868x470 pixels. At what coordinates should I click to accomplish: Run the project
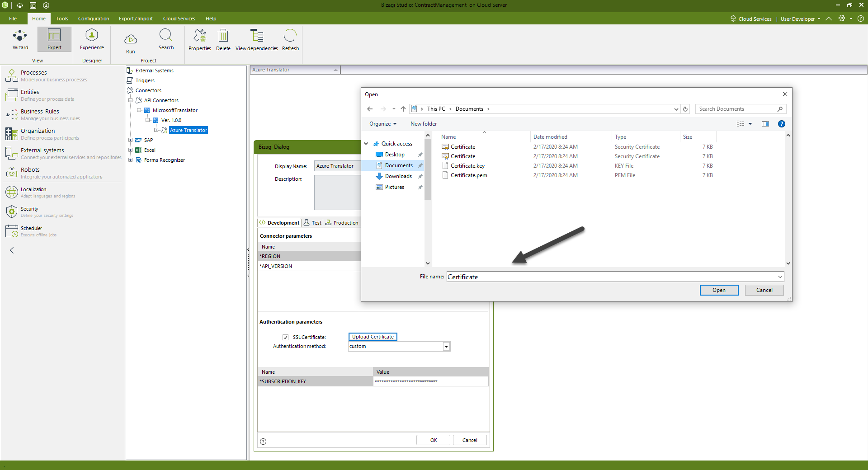130,43
